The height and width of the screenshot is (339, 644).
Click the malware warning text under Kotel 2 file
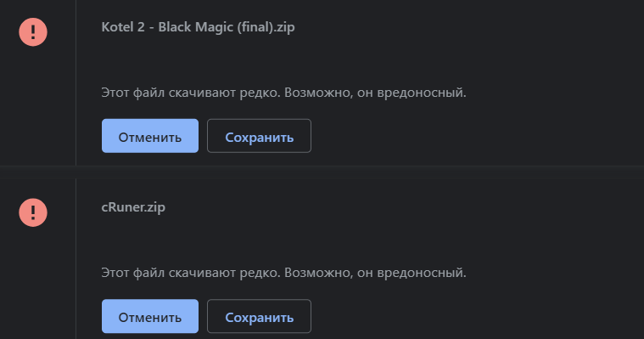click(283, 93)
